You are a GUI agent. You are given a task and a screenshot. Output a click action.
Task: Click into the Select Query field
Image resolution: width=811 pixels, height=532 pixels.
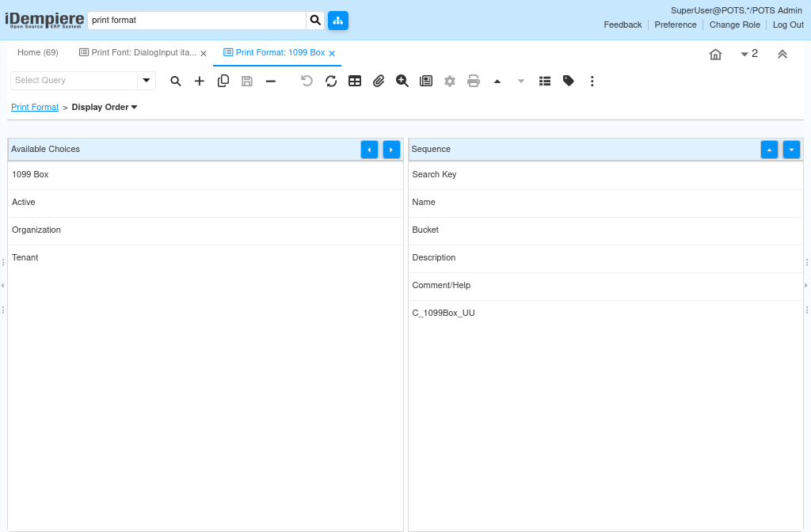pyautogui.click(x=74, y=81)
